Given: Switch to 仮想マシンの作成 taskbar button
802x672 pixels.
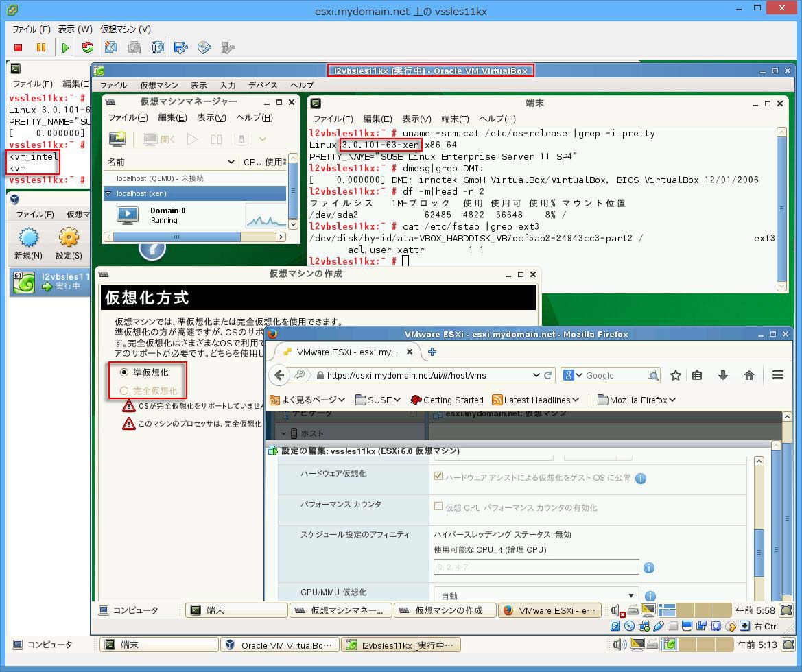Looking at the screenshot, I should click(445, 610).
